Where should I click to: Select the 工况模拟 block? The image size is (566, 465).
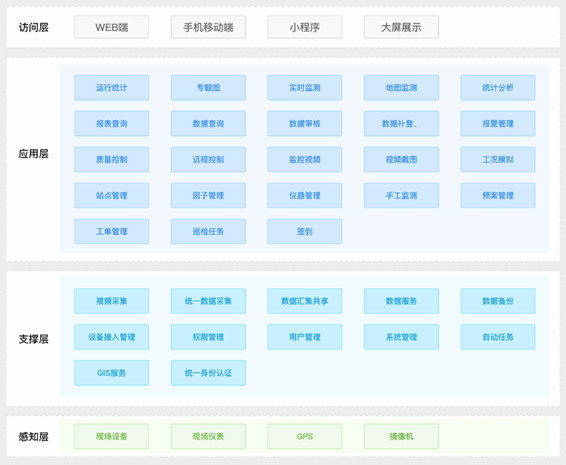point(498,160)
